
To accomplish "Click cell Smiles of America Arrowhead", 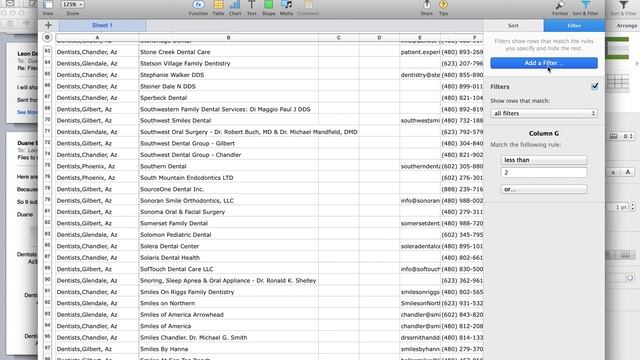I will click(229, 315).
